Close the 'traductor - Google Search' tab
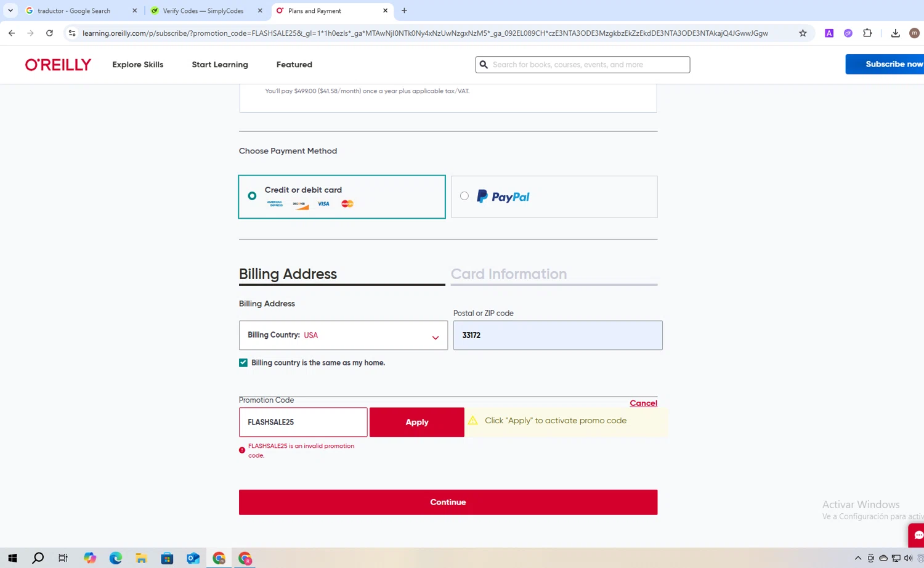Viewport: 924px width, 568px height. pyautogui.click(x=135, y=10)
